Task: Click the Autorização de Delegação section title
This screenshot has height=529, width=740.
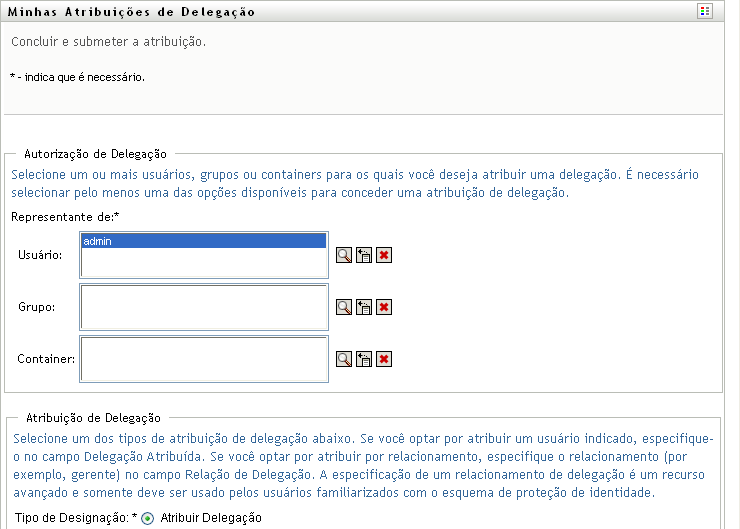Action: click(95, 154)
